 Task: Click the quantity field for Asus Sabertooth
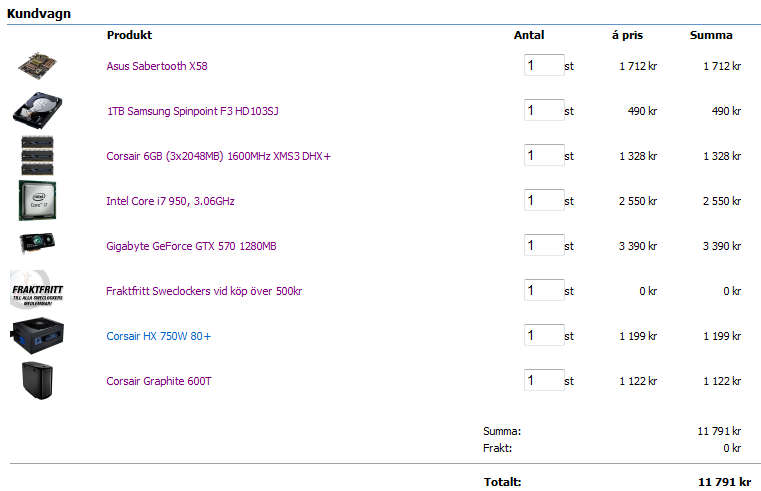[543, 66]
